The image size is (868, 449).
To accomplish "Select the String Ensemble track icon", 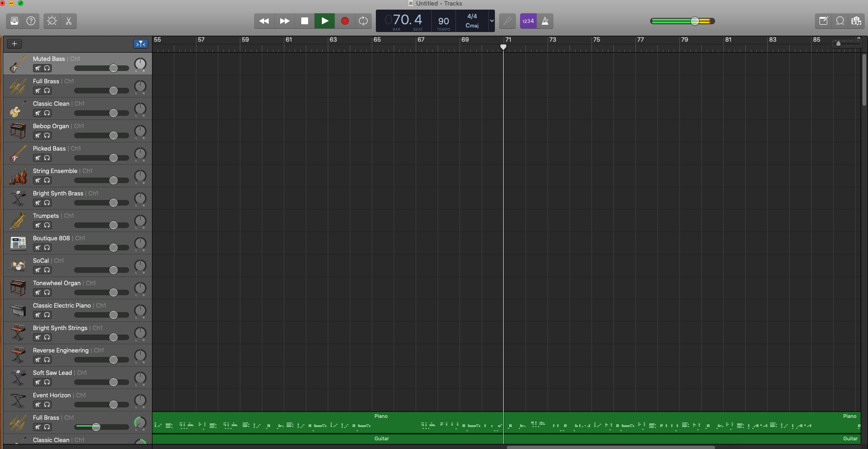I will (18, 176).
